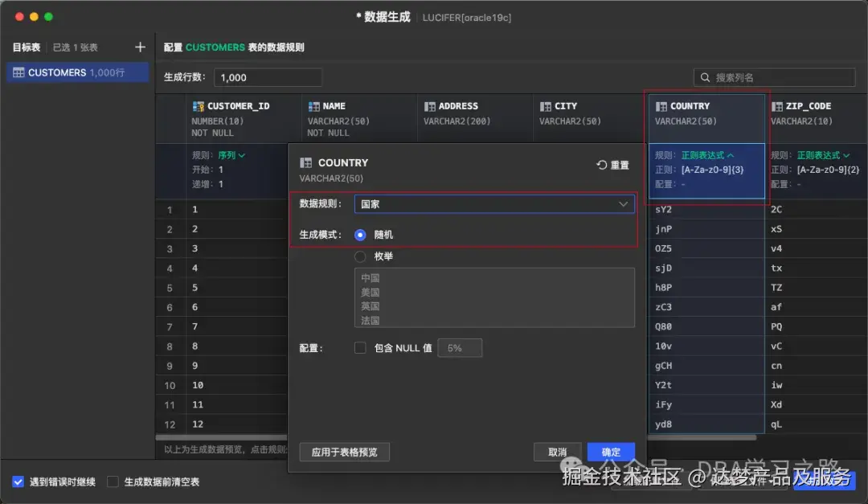Click the CITY column header icon
This screenshot has height=504, width=868.
coord(547,105)
